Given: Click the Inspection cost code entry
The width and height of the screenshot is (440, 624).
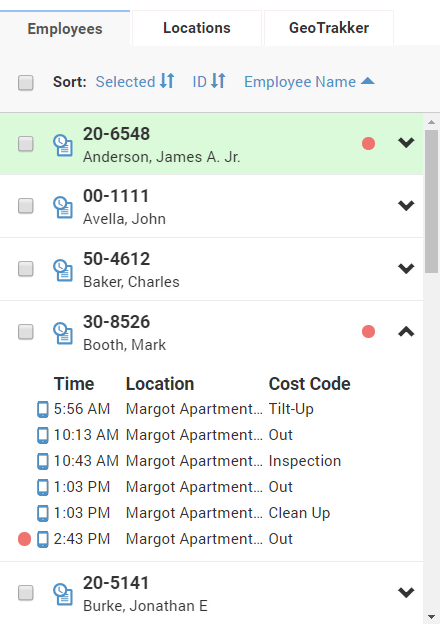Looking at the screenshot, I should point(305,461).
